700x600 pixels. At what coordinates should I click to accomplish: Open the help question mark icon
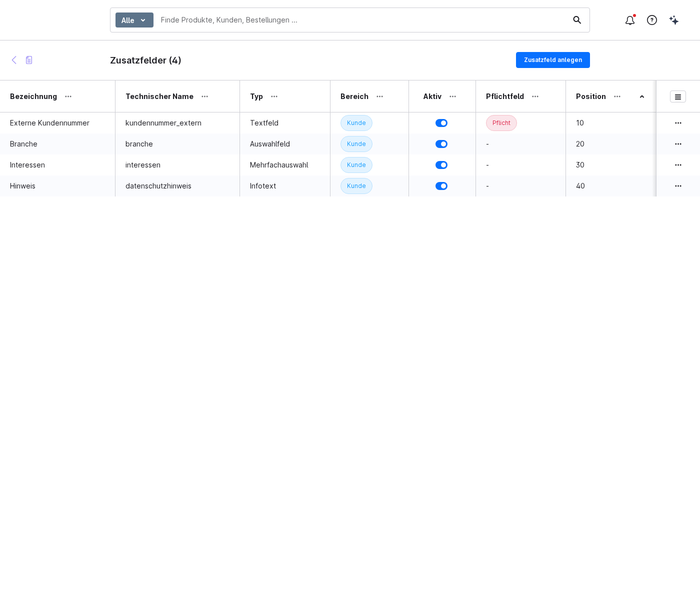652,20
